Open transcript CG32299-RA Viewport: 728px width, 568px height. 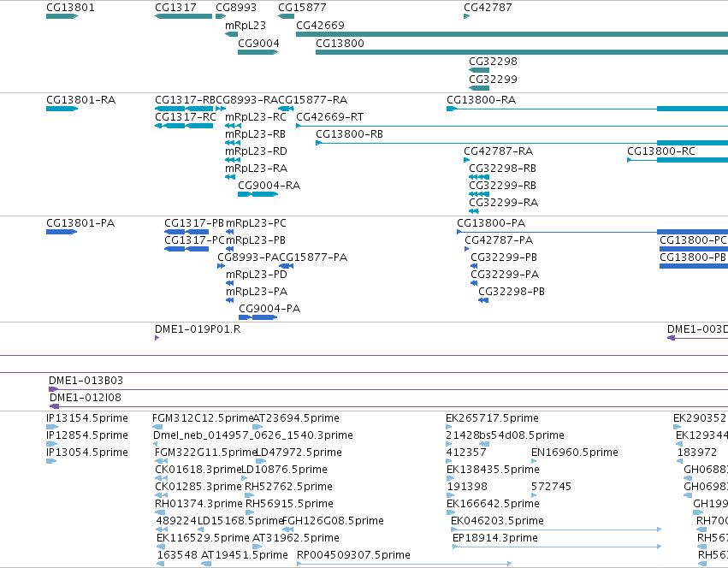pos(504,203)
